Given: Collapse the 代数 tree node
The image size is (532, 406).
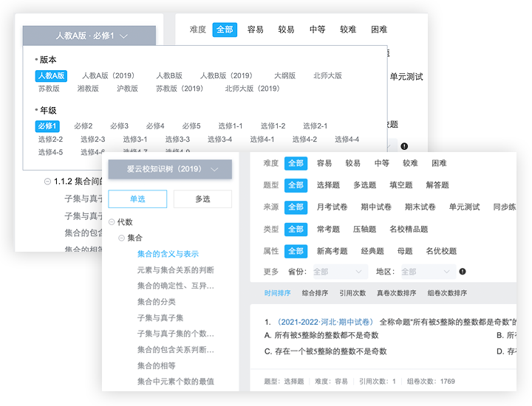Looking at the screenshot, I should tap(112, 222).
